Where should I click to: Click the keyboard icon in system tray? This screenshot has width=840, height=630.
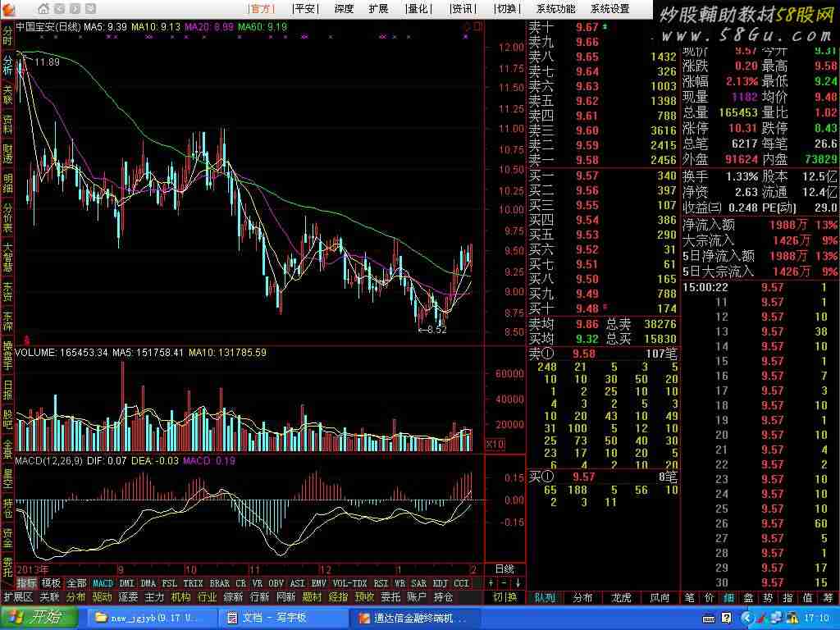tap(708, 619)
